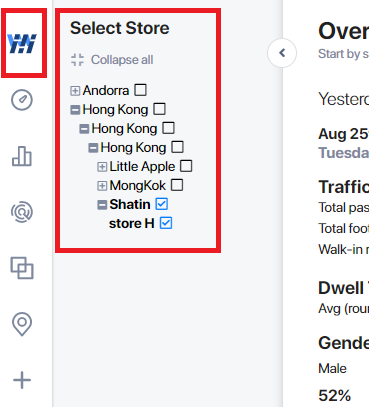The image size is (369, 407).
Task: Expand the Andorra tree node
Action: 75,91
